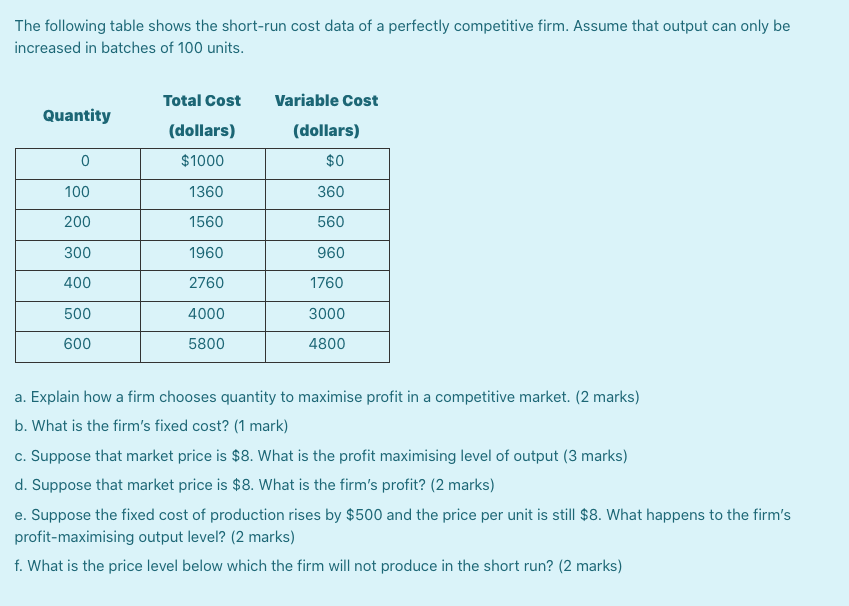This screenshot has height=606, width=849.
Task: Click the intro sentence about short-run cost data
Action: pyautogui.click(x=402, y=26)
